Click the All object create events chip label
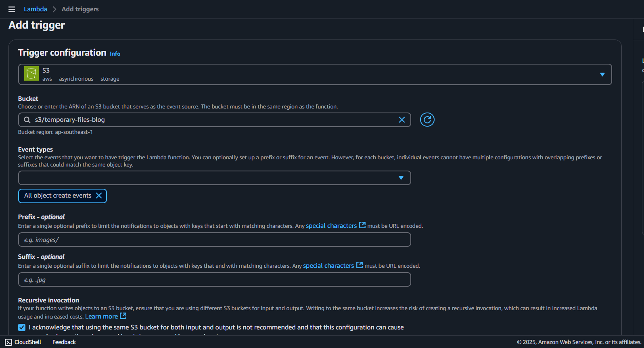The image size is (644, 348). pos(58,196)
